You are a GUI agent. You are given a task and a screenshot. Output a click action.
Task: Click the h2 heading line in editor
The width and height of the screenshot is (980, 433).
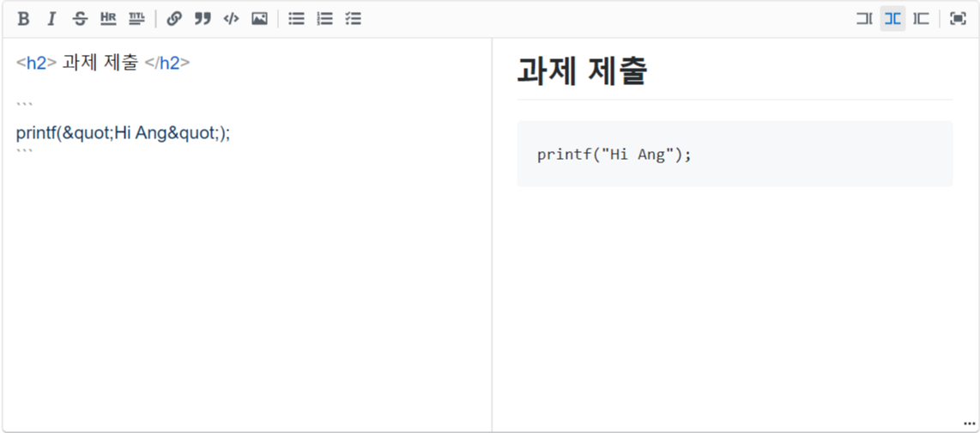(x=103, y=64)
